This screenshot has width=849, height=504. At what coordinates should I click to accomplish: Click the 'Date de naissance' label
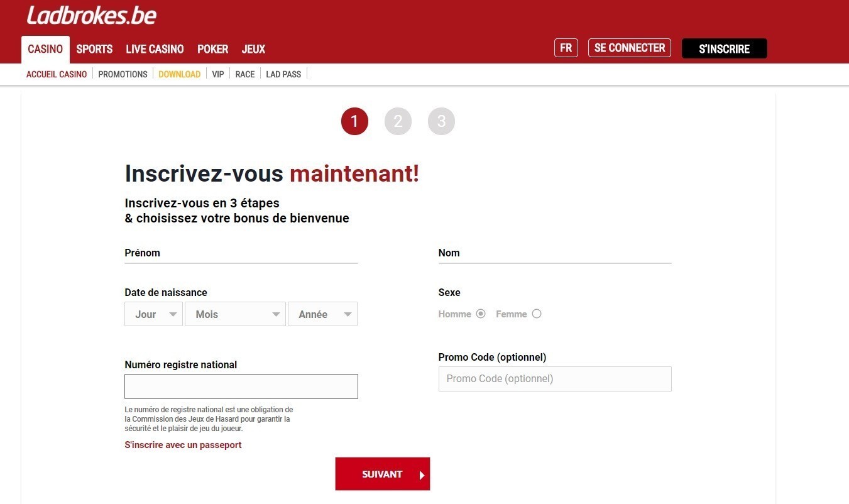[x=166, y=292]
